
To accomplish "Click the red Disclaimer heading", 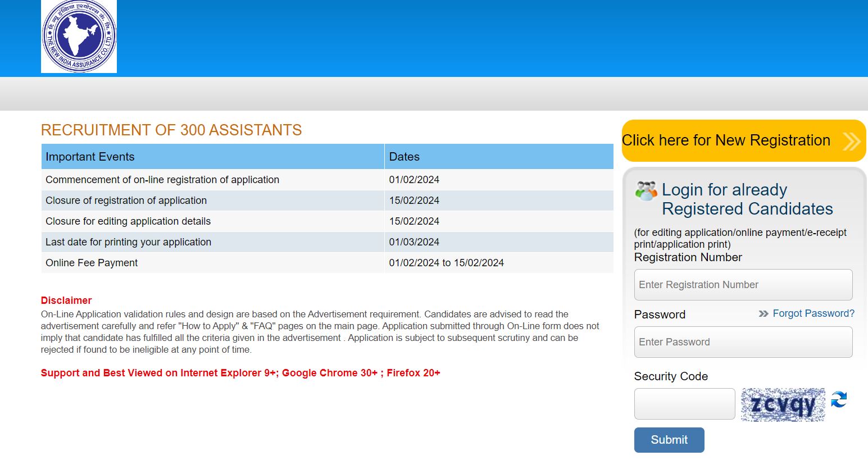I will tap(66, 300).
